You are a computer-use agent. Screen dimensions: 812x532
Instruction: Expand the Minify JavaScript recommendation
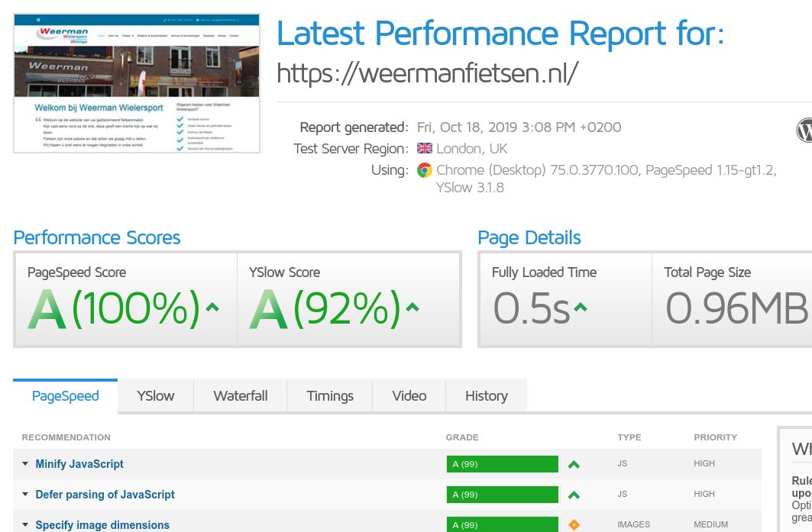79,464
